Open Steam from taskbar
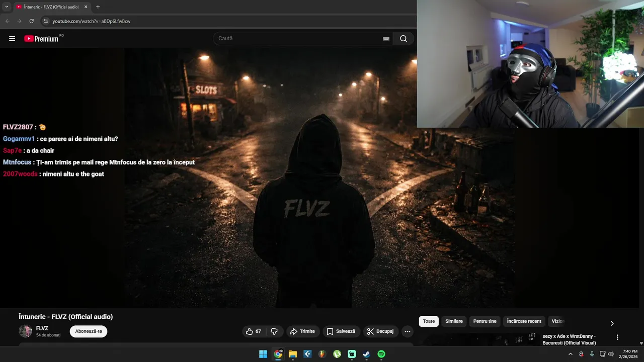 point(366,354)
